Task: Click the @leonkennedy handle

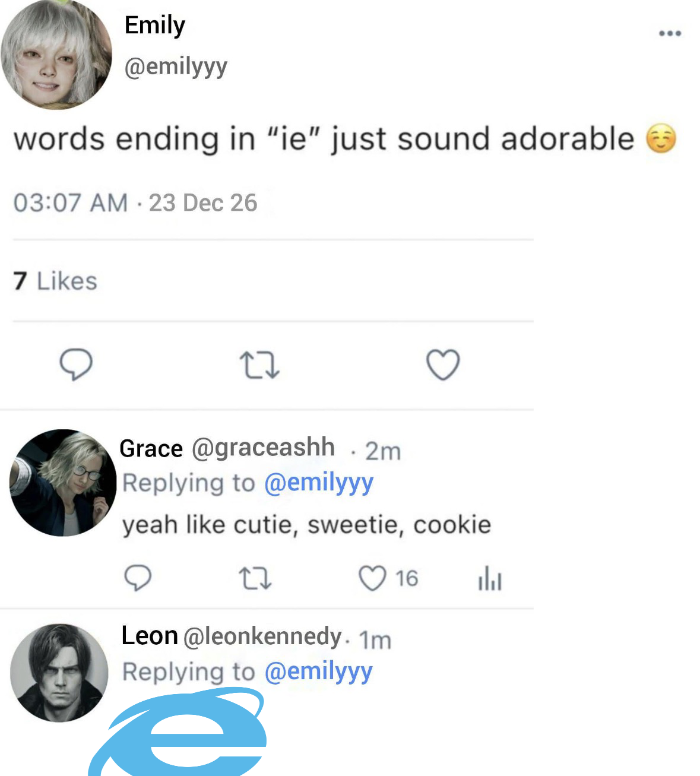Action: click(x=262, y=636)
